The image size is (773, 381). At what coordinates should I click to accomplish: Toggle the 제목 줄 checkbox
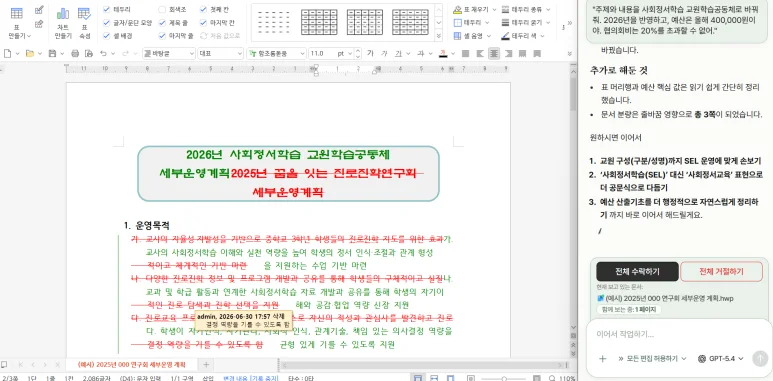pyautogui.click(x=162, y=23)
